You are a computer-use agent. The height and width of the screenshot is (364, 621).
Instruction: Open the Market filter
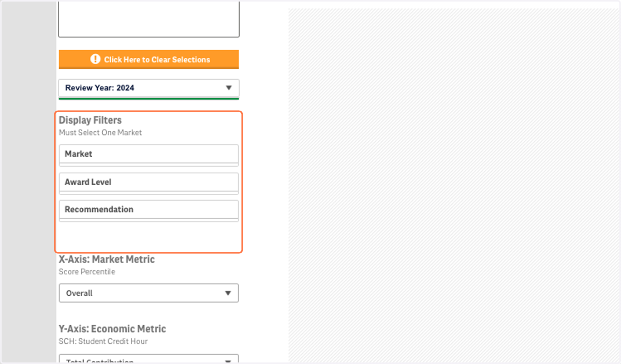tap(149, 154)
